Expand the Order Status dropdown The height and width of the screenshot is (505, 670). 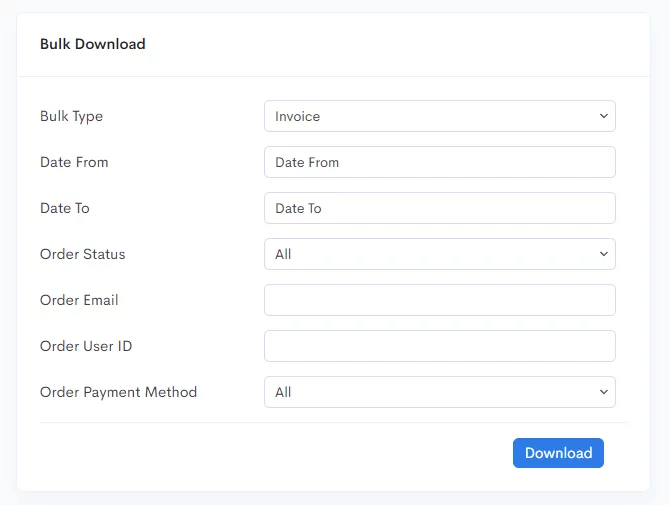[440, 254]
